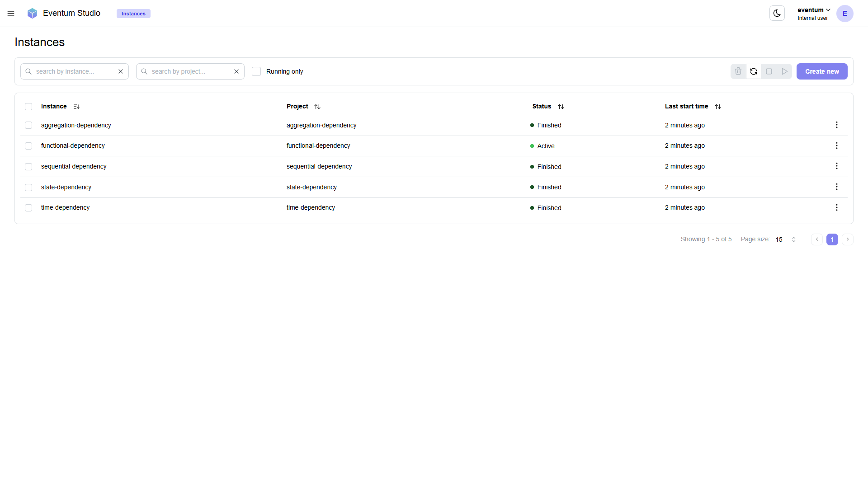Open the time-dependency instance link
This screenshot has width=868, height=488.
point(65,207)
